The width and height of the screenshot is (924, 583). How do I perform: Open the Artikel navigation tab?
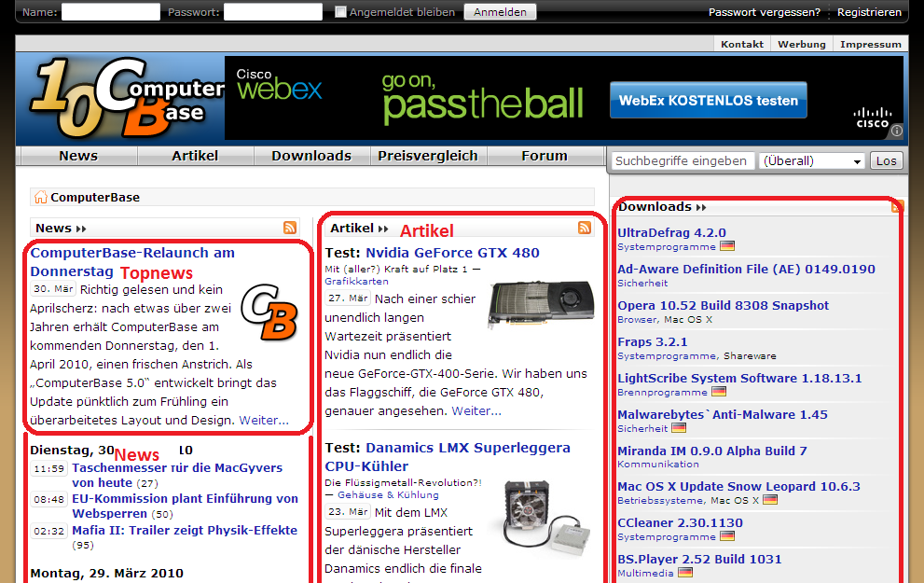click(195, 156)
